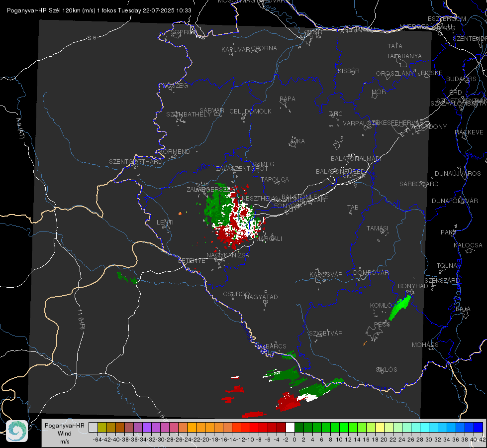Select the KORMEND label
The width and height of the screenshot is (487, 448).
point(174,152)
